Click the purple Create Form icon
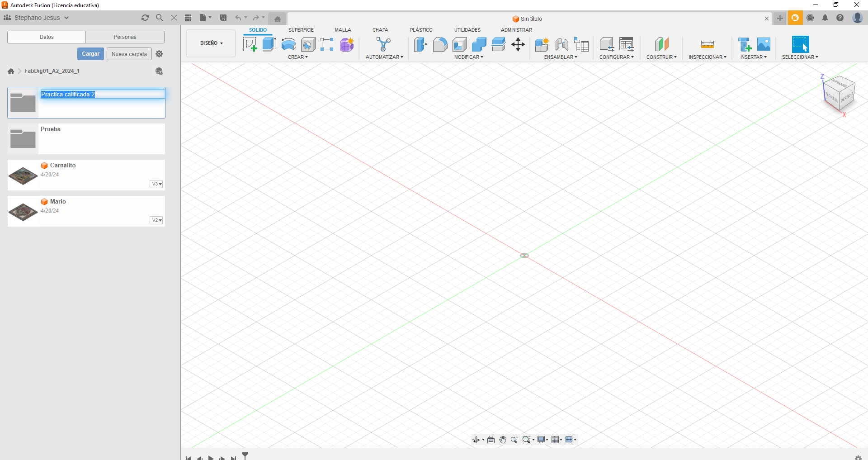The height and width of the screenshot is (460, 868). pos(347,44)
